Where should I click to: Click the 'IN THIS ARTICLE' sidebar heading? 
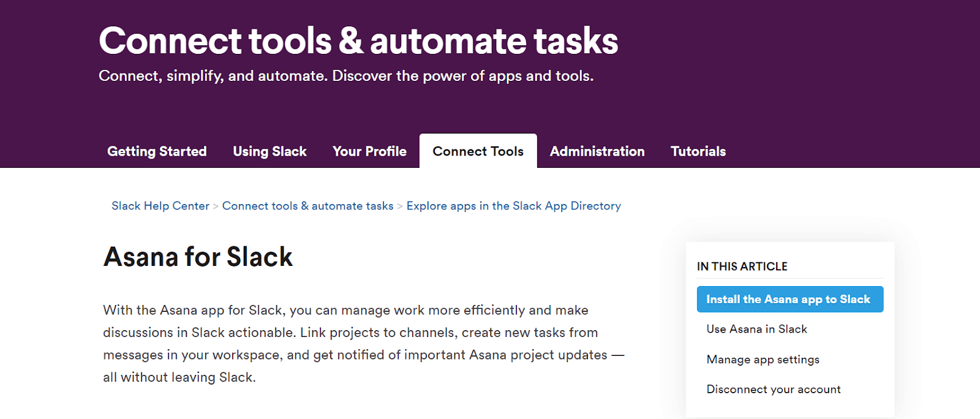tap(742, 266)
